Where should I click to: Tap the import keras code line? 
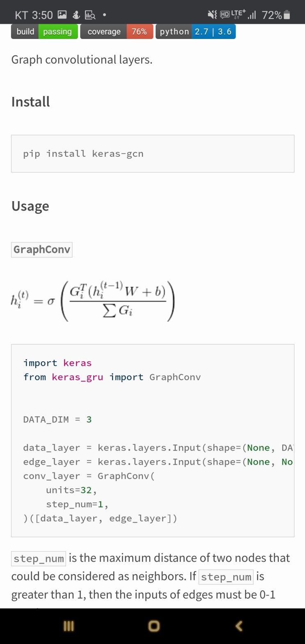tap(57, 363)
